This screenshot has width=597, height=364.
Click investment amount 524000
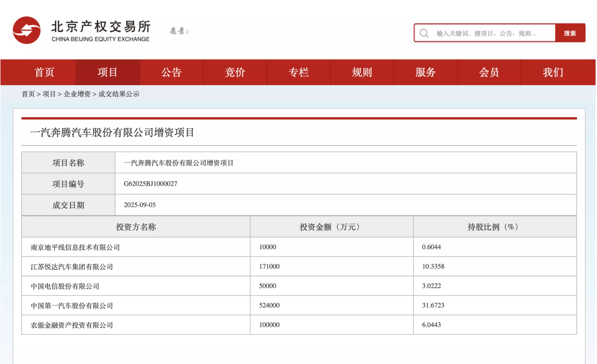pyautogui.click(x=269, y=305)
